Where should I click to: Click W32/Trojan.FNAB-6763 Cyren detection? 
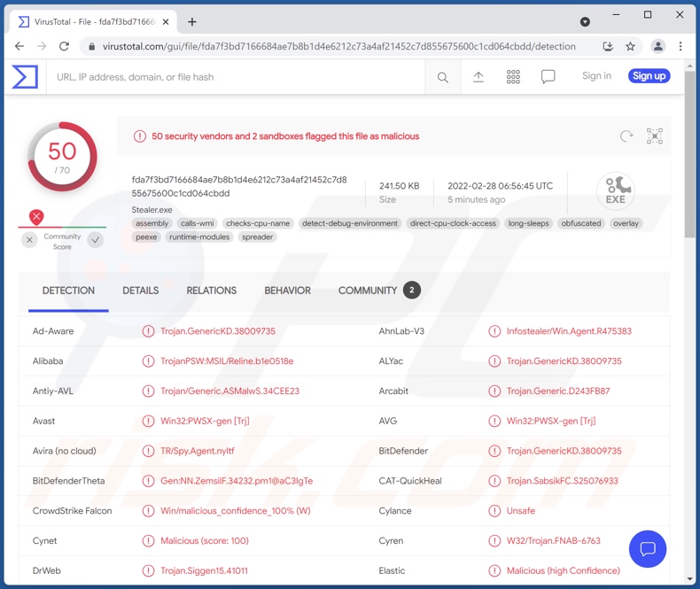[x=554, y=540]
